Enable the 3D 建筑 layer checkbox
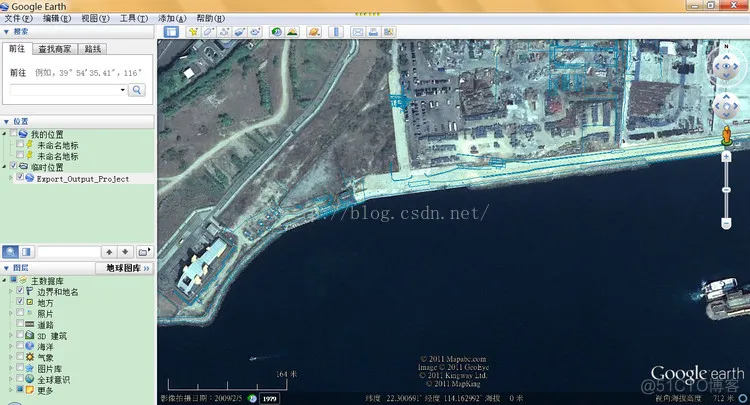Image resolution: width=750 pixels, height=405 pixels. pos(20,334)
